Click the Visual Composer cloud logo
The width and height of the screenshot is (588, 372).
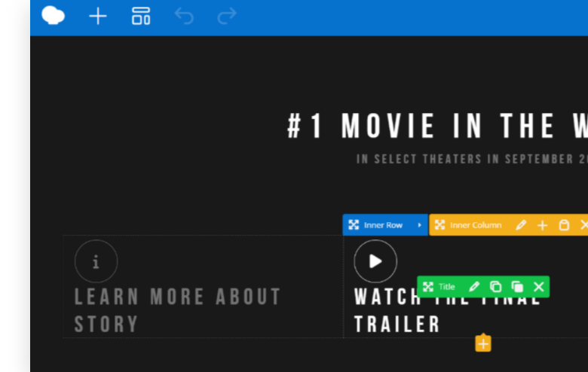click(54, 16)
